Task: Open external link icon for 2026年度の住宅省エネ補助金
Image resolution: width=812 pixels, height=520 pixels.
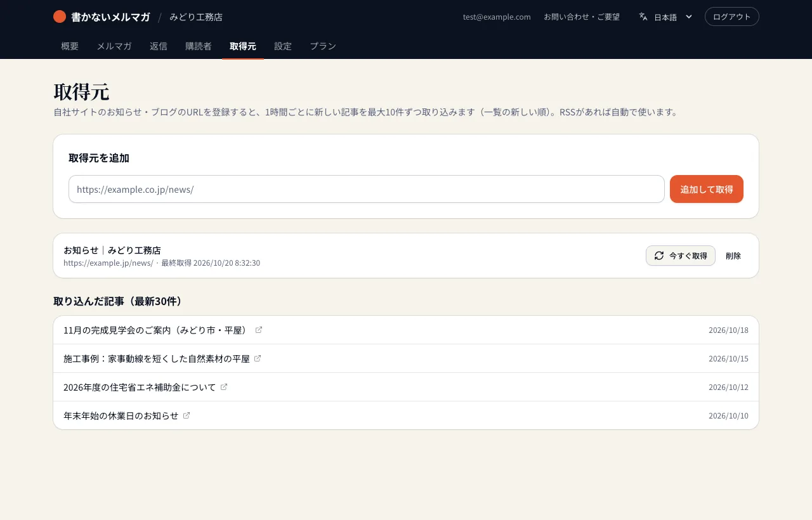Action: click(x=224, y=387)
